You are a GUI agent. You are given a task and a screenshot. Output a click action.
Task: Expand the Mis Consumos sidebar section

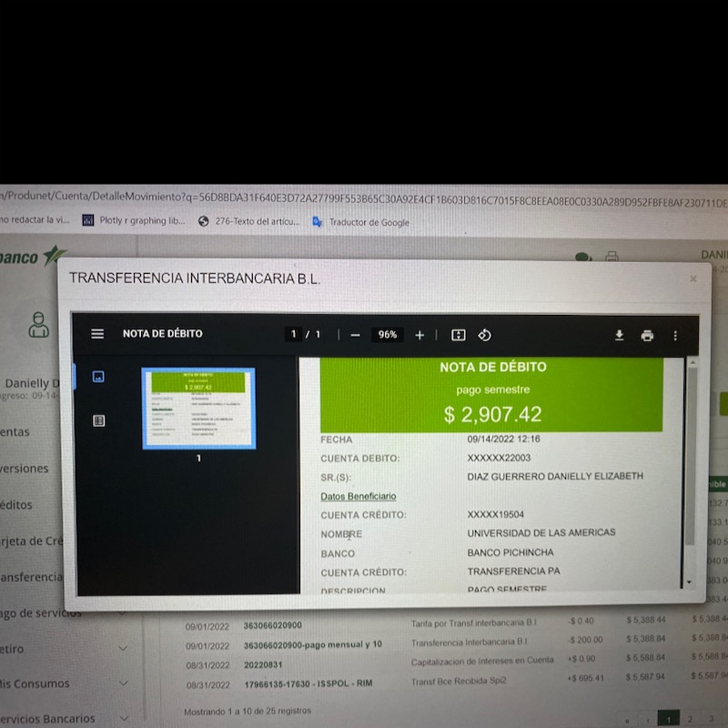click(123, 683)
